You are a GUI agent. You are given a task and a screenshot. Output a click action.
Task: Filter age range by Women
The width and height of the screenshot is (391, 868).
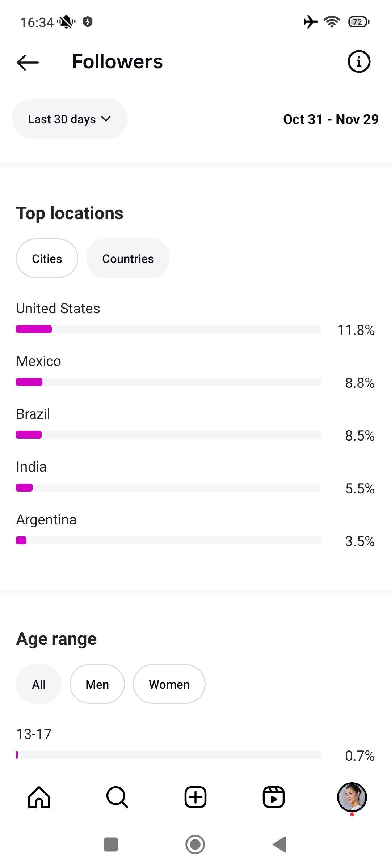click(169, 684)
